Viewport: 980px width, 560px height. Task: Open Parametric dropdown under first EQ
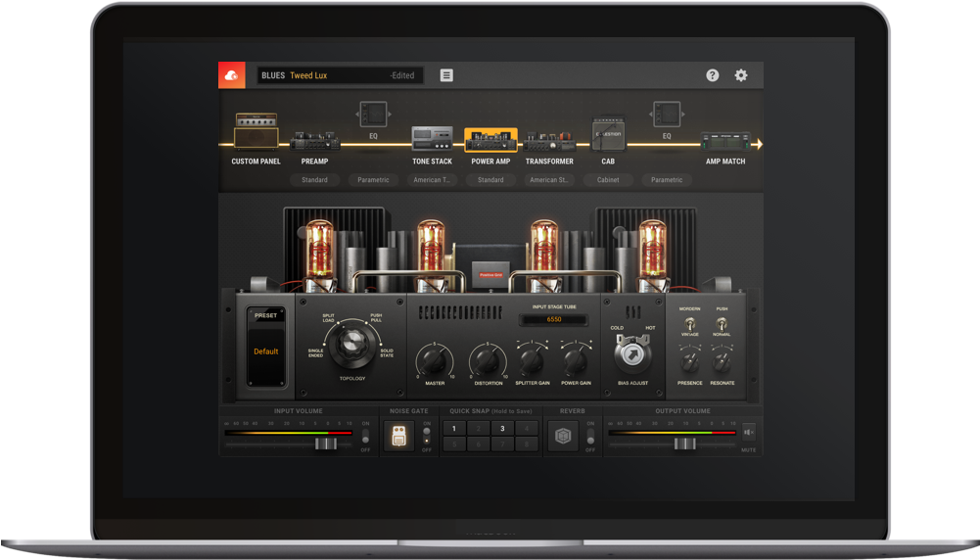click(373, 180)
